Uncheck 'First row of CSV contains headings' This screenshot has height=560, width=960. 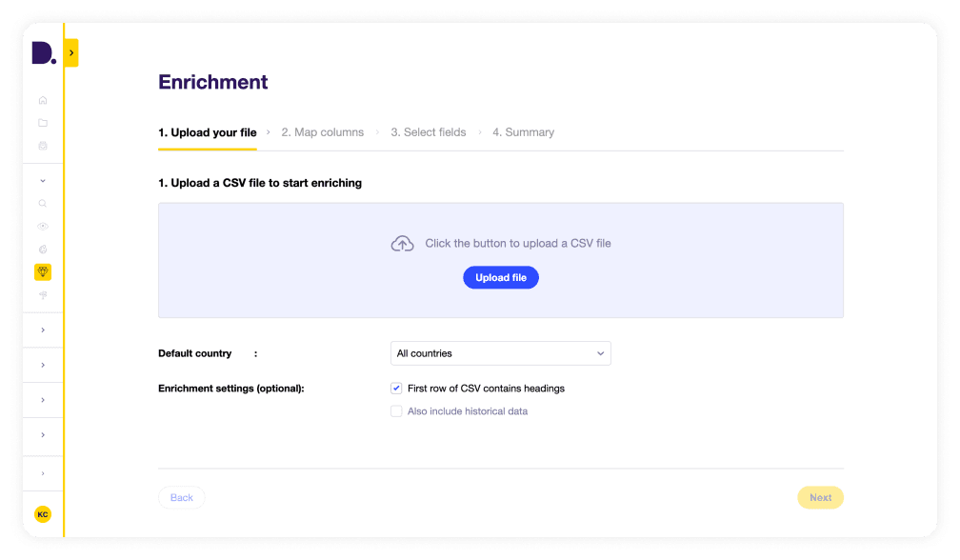tap(396, 388)
